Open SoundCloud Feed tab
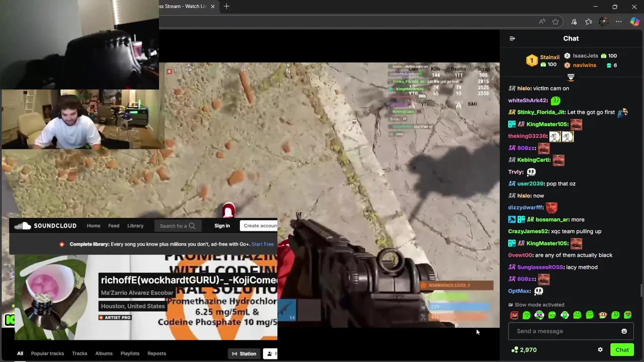This screenshot has width=644, height=362. click(x=114, y=226)
